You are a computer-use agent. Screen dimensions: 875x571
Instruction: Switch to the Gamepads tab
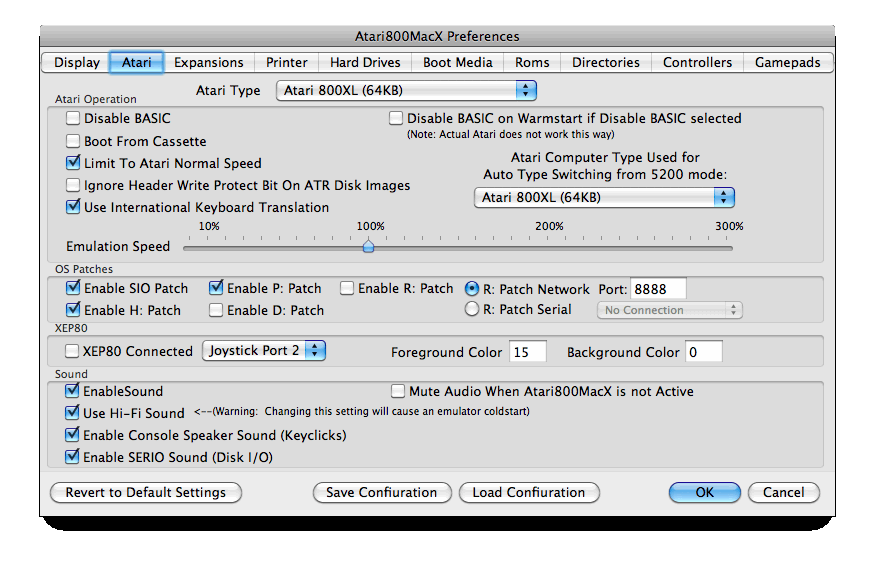[x=787, y=63]
